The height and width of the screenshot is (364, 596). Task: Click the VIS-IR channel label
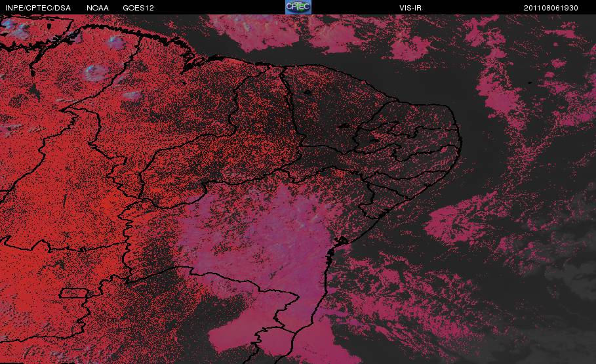click(410, 8)
